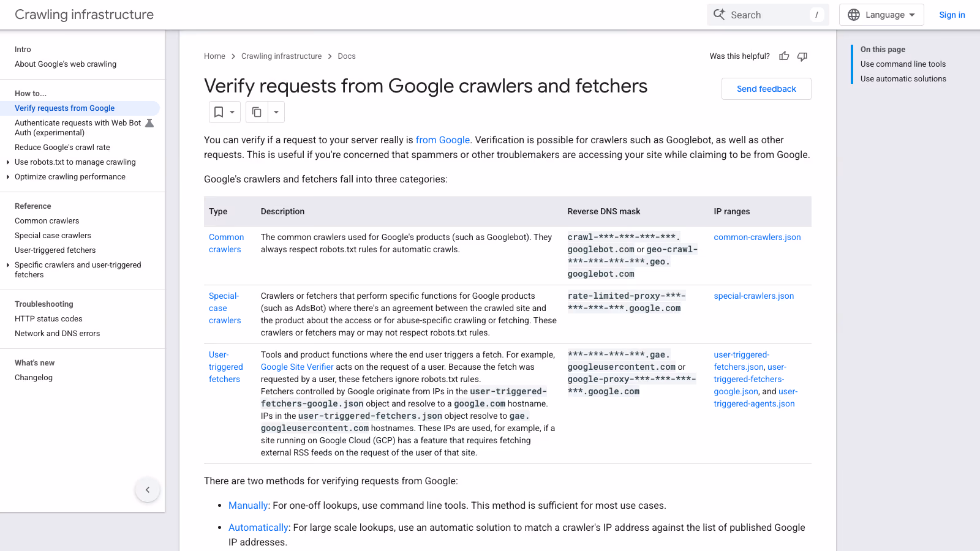Open 'About Google's web crawling' page
Viewport: 980px width, 551px height.
(x=66, y=64)
